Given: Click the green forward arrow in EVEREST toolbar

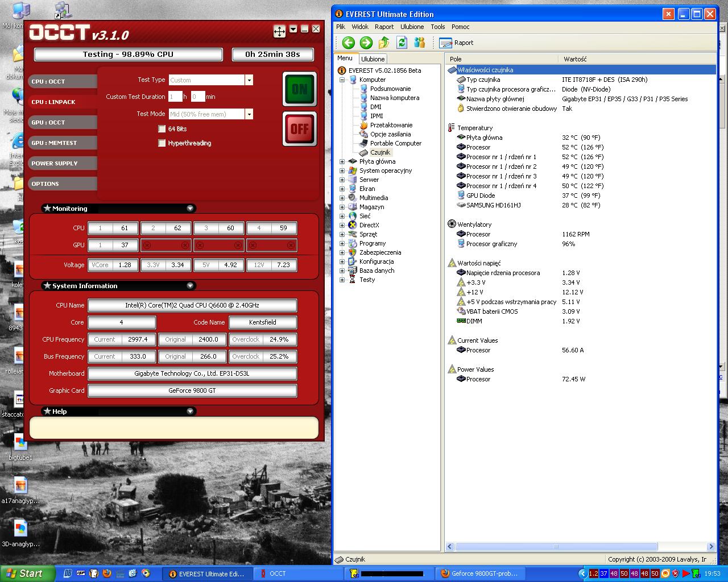Looking at the screenshot, I should click(x=366, y=43).
